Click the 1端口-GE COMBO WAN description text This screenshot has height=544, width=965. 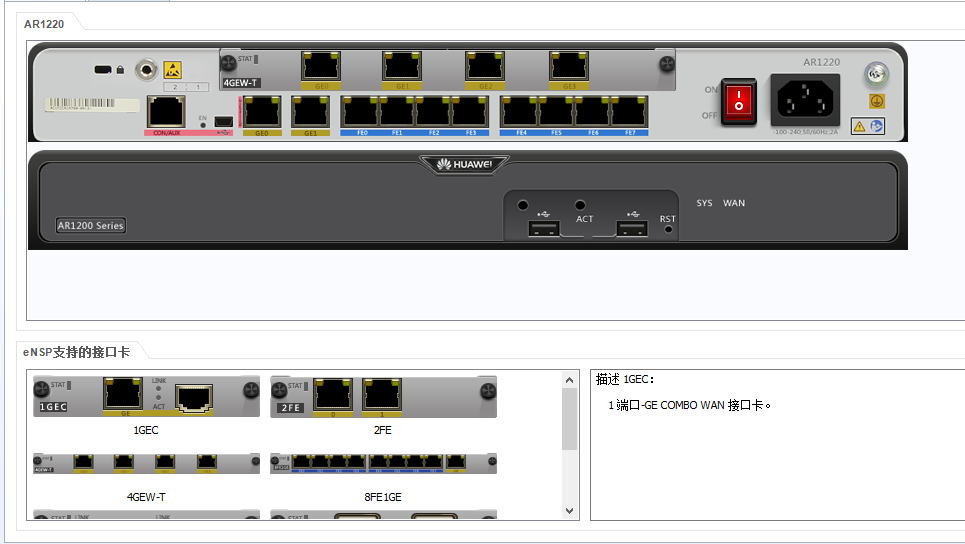click(689, 405)
